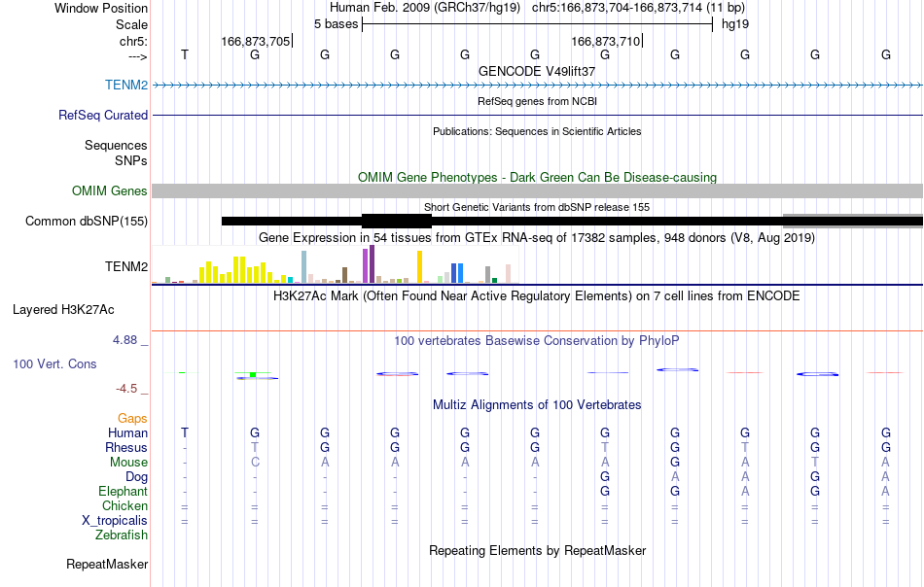This screenshot has width=924, height=587.
Task: Click the tall purple GTEx expression bar
Action: (x=372, y=263)
